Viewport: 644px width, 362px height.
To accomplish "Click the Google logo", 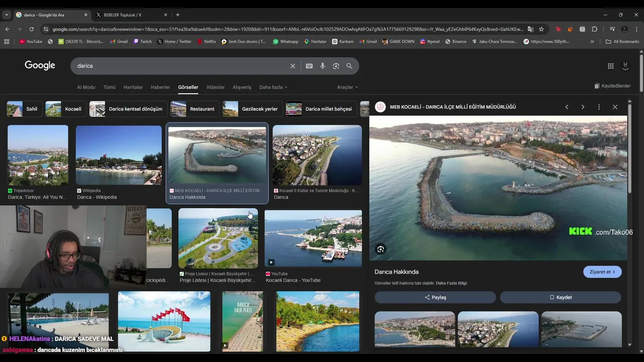I will coord(40,65).
